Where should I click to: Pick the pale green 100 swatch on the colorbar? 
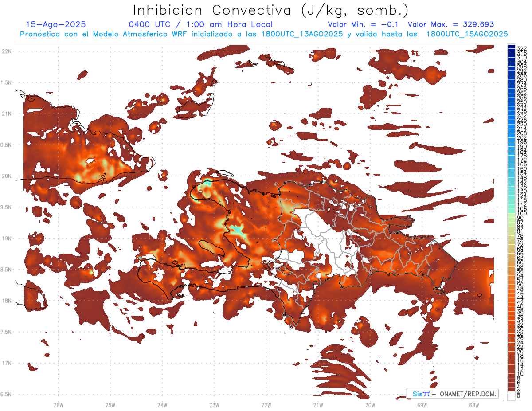click(511, 215)
